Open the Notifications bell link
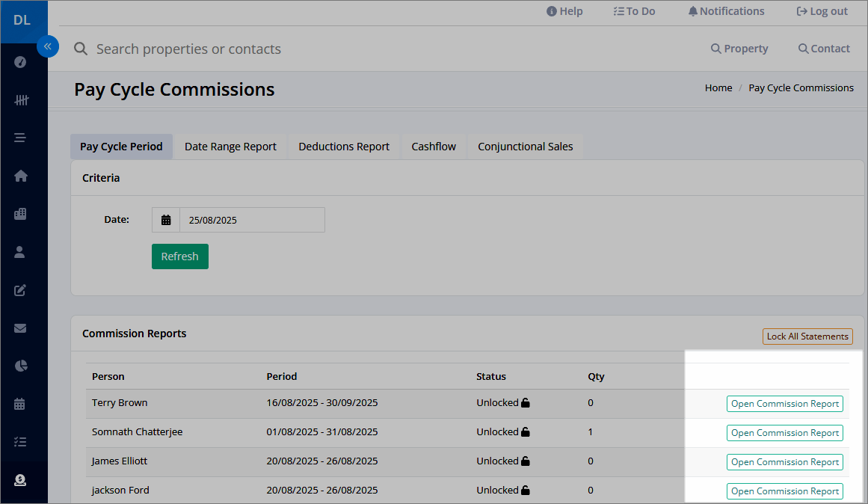The height and width of the screenshot is (504, 868). coord(726,11)
